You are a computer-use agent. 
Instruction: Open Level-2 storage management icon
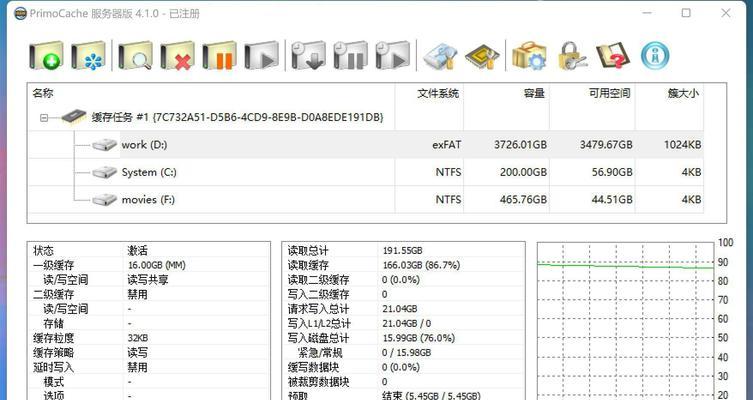(440, 56)
